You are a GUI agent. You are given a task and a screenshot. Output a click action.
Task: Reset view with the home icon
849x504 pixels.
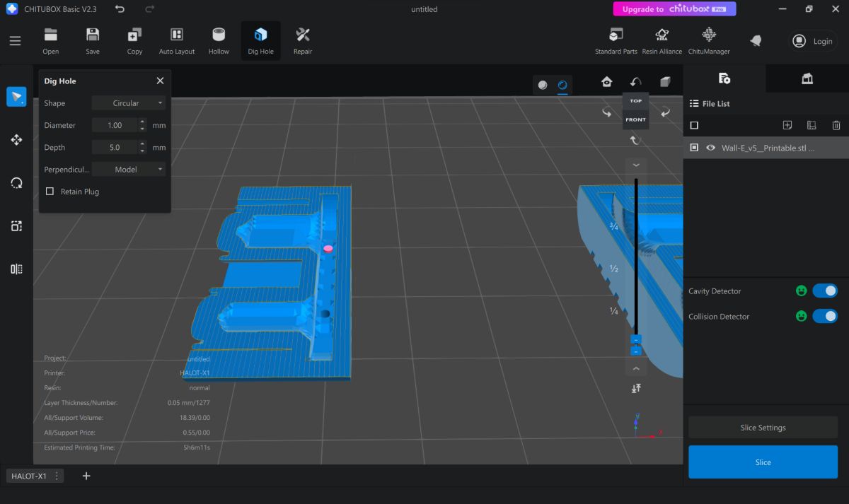(606, 82)
